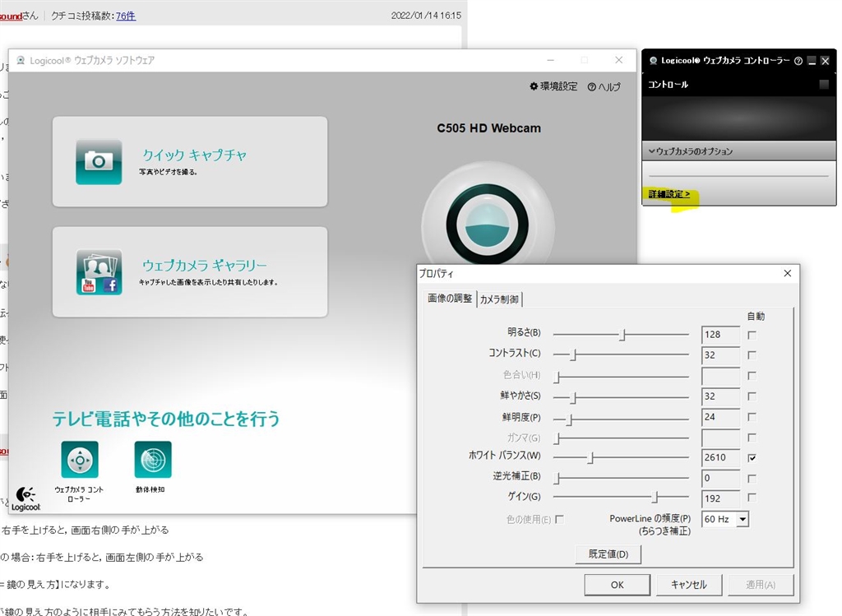Confirm with the OK button
Viewport: 842px width, 616px height.
tap(617, 584)
